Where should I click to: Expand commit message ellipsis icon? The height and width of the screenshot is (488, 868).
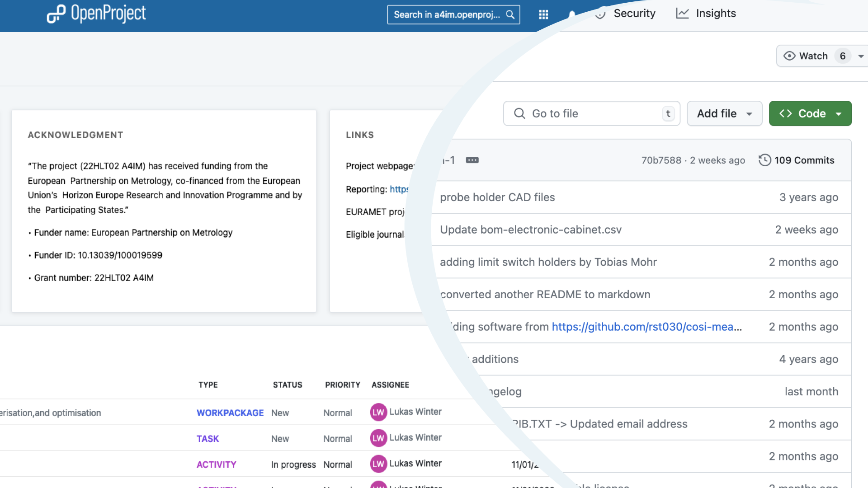point(472,160)
